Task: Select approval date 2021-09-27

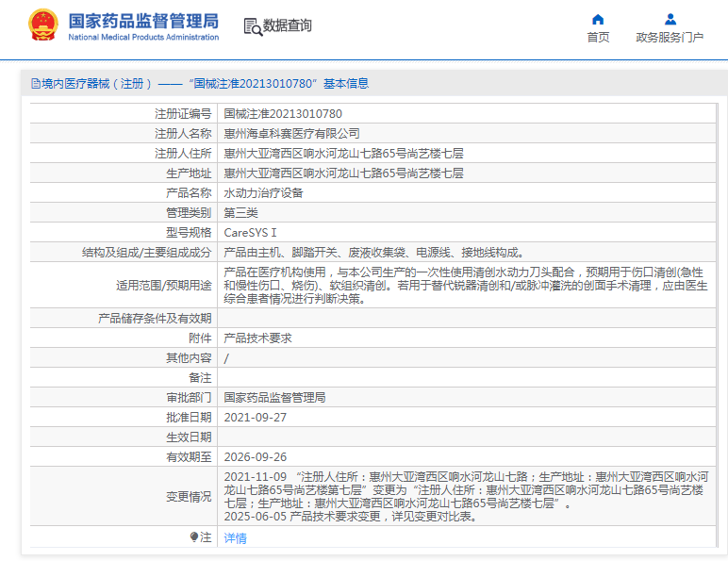Action: 255,418
